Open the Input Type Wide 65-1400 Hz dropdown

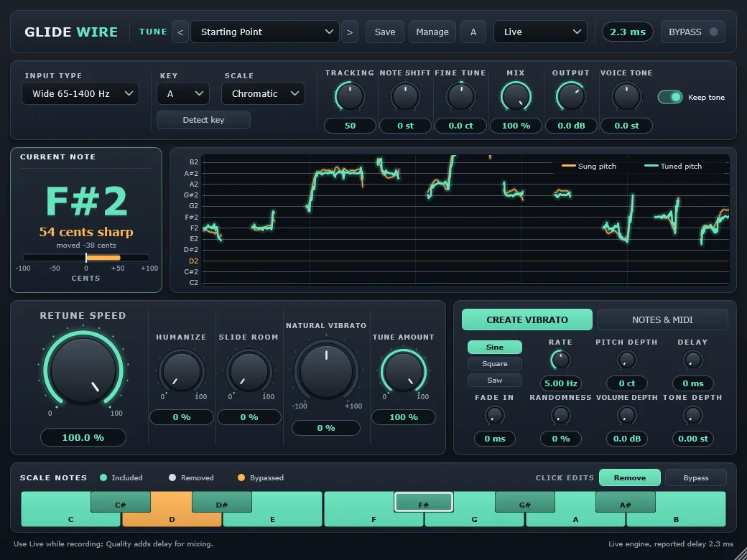[80, 93]
